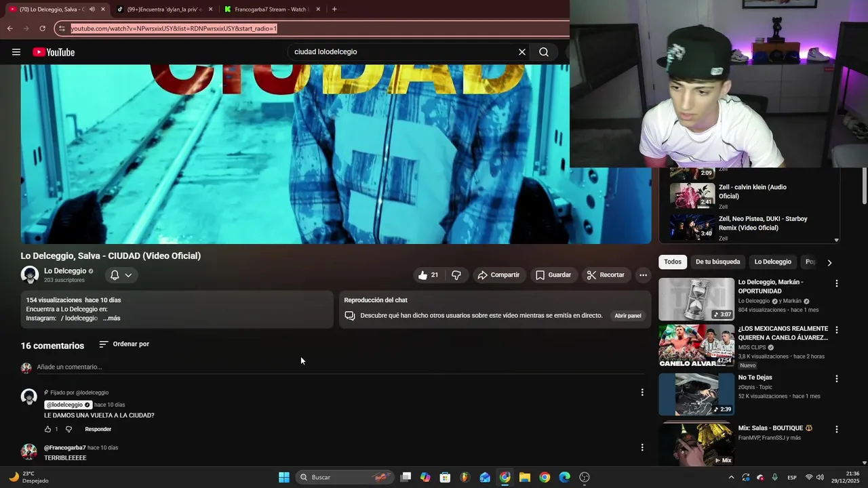868x488 pixels.
Task: Go to YouTube home via logo
Action: coord(54,52)
